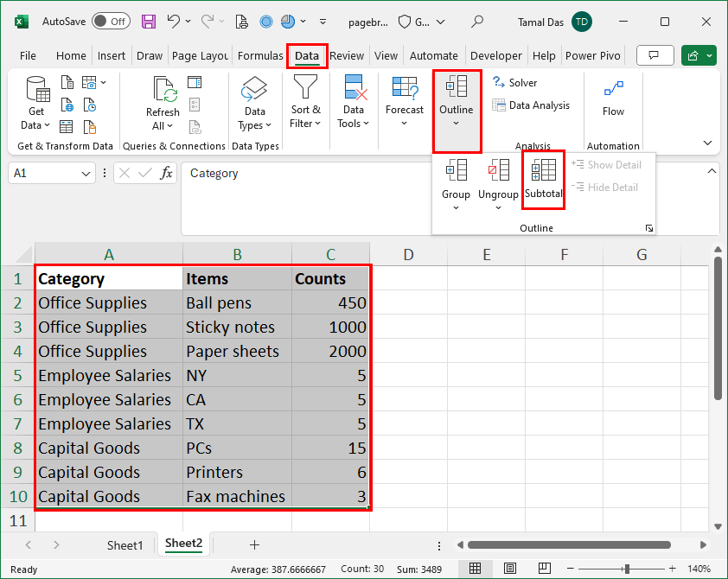Click previous sheet navigation arrow

click(29, 545)
